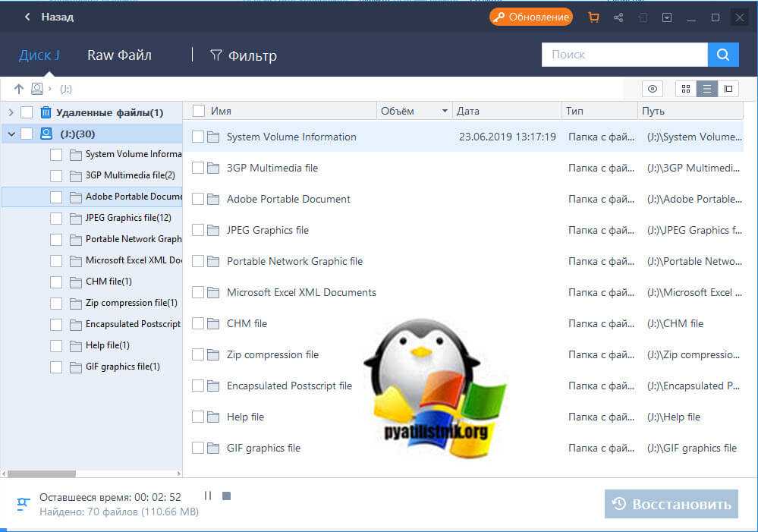Image resolution: width=758 pixels, height=532 pixels.
Task: Pause the scan in progress
Action: tap(208, 496)
